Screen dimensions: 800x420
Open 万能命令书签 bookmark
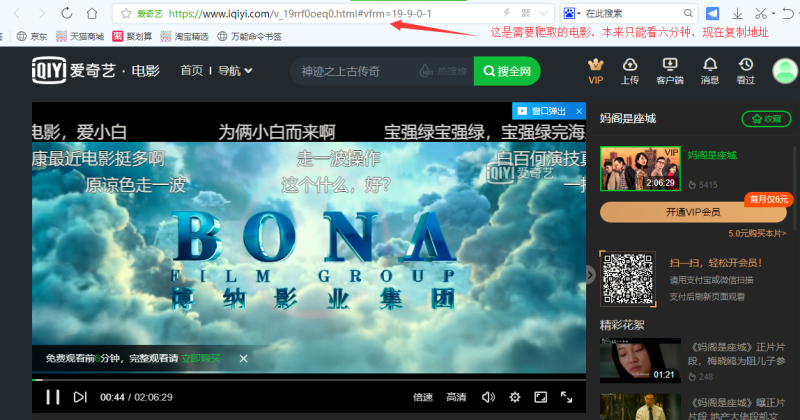(249, 36)
